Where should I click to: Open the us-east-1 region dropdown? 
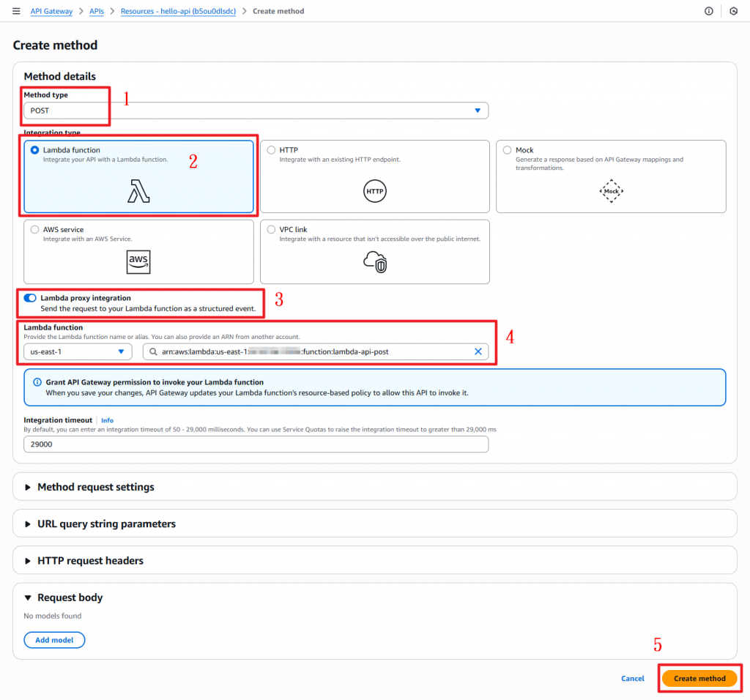78,351
